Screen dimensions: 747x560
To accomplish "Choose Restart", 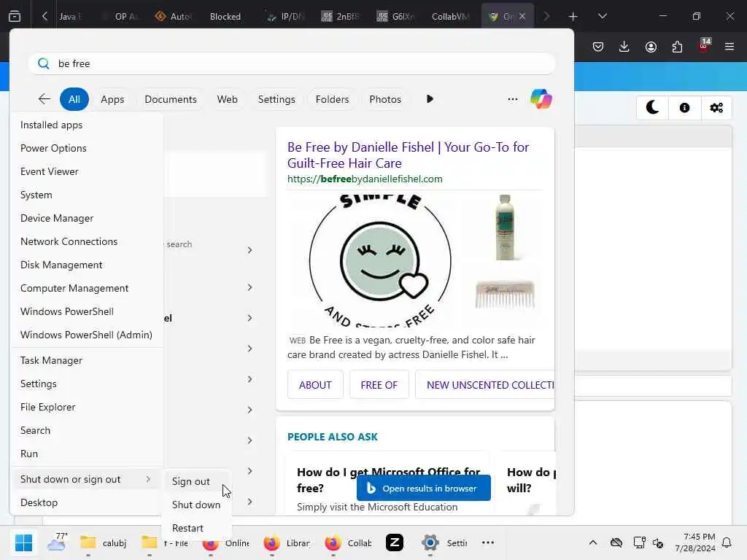I will (196, 528).
